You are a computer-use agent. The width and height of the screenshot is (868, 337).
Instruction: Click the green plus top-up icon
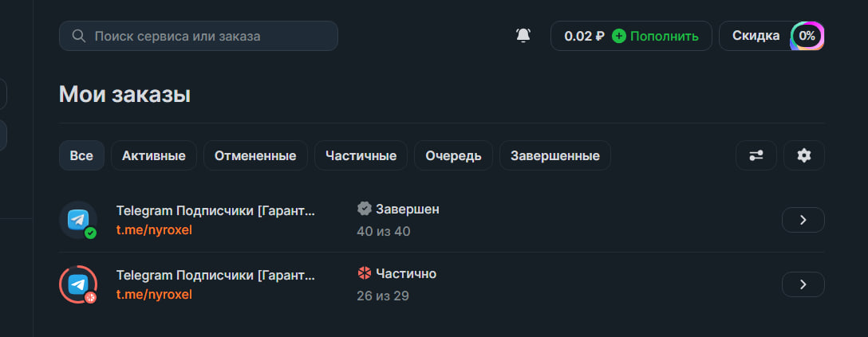pos(619,36)
